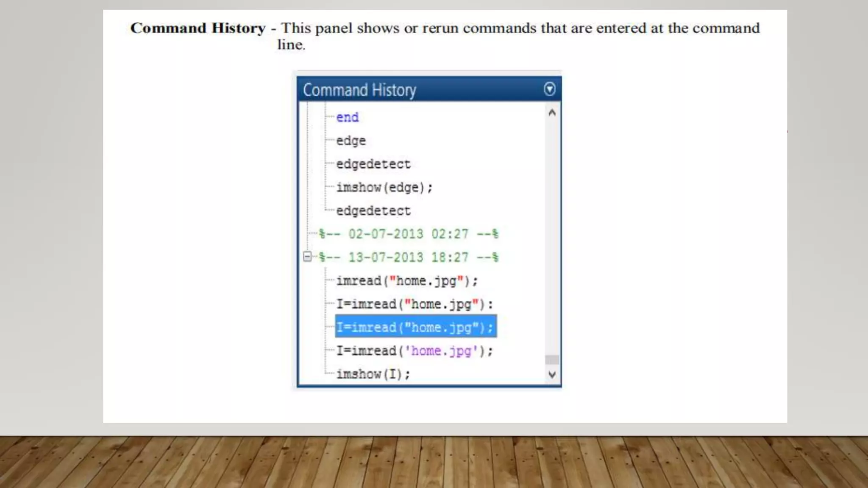The image size is (868, 488).
Task: Collapse the 13-07-2013 18:27 session group
Action: pos(307,257)
